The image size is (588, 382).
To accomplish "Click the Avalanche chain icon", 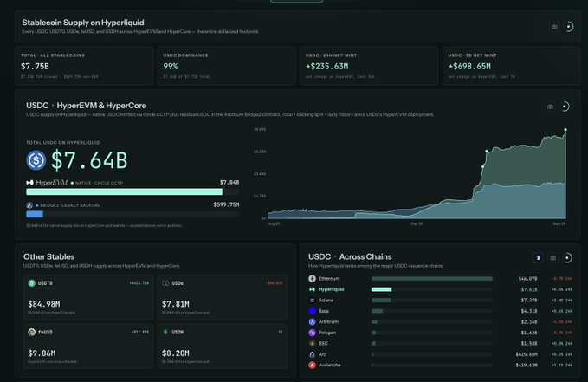I will (312, 365).
